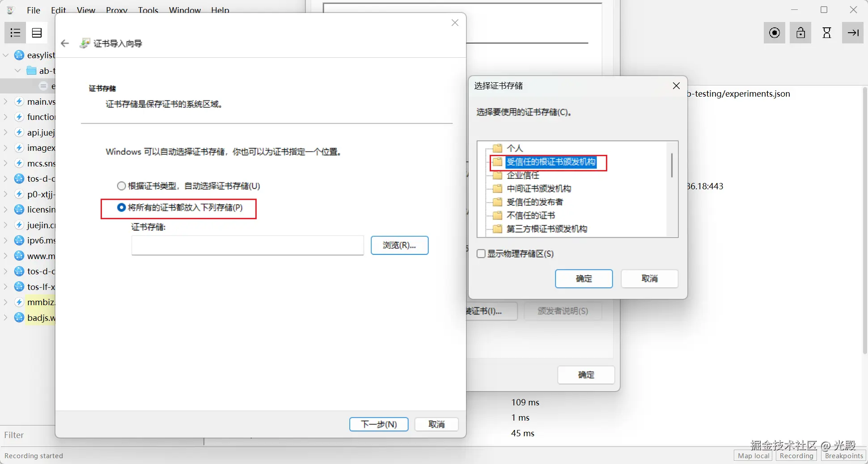Viewport: 868px width, 464px height.
Task: Click the SSL proxying lock icon
Action: (x=800, y=33)
